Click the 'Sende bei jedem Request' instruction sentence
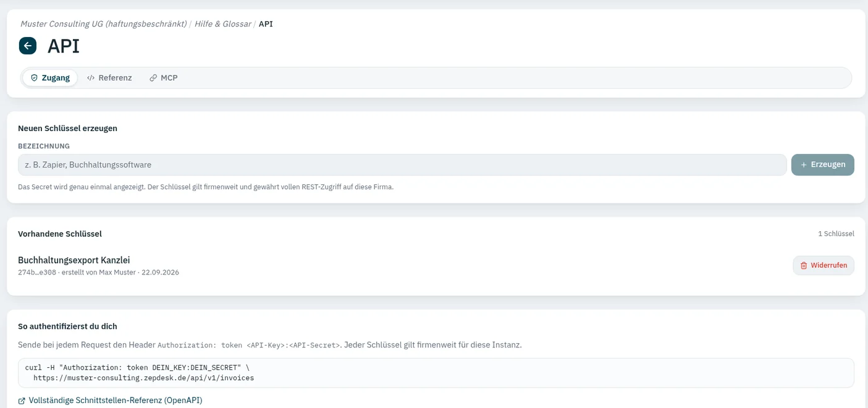Viewport: 868px width, 408px height. [270, 345]
